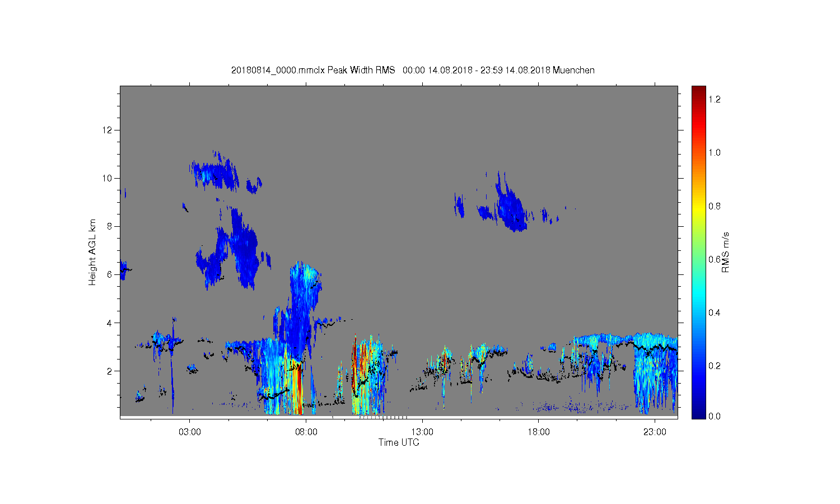This screenshot has width=840, height=504.
Task: Click the 'Time UTC' axis label
Action: (399, 442)
